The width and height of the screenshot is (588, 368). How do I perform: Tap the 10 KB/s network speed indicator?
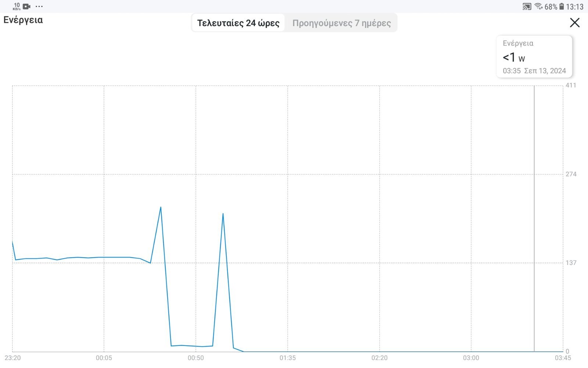(17, 6)
